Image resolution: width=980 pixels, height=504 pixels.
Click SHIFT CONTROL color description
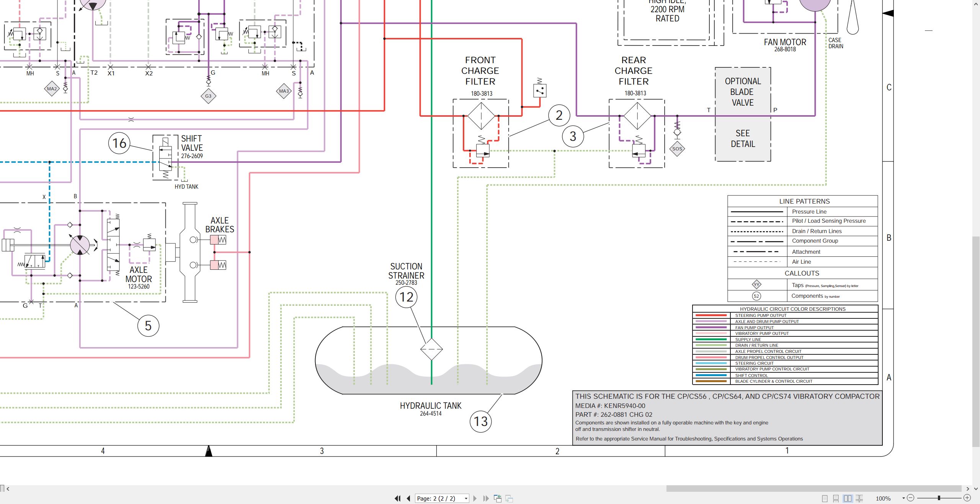pyautogui.click(x=751, y=375)
